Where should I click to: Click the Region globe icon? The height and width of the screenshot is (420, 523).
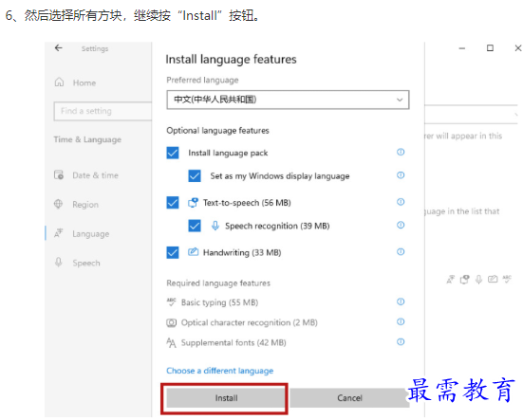coord(58,204)
